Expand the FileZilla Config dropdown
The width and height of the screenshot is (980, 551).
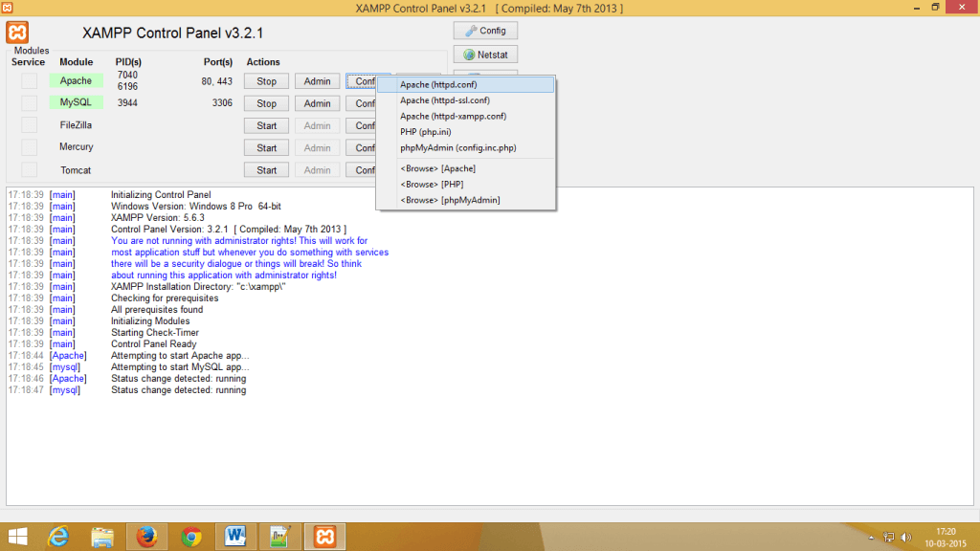361,125
